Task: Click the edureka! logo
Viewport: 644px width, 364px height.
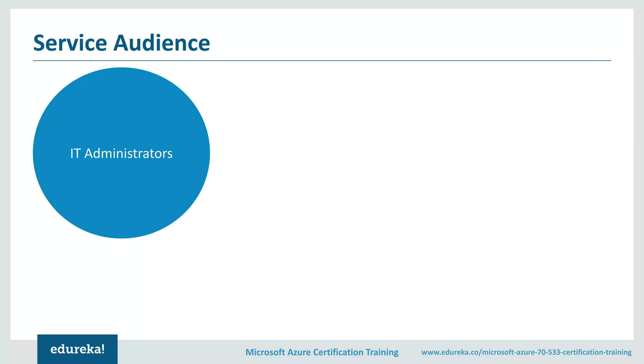Action: [77, 349]
